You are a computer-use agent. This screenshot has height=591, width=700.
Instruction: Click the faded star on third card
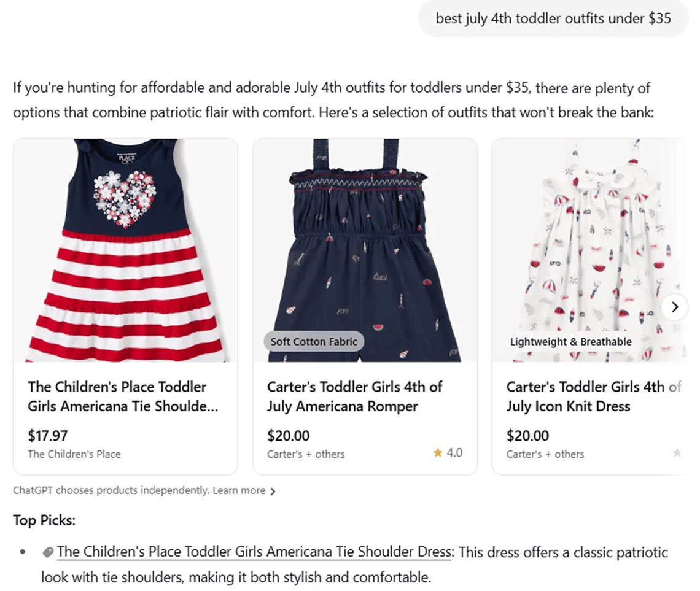677,453
